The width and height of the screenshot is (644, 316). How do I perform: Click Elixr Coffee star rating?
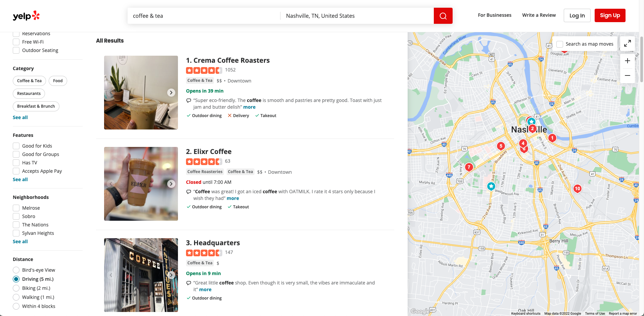(204, 161)
